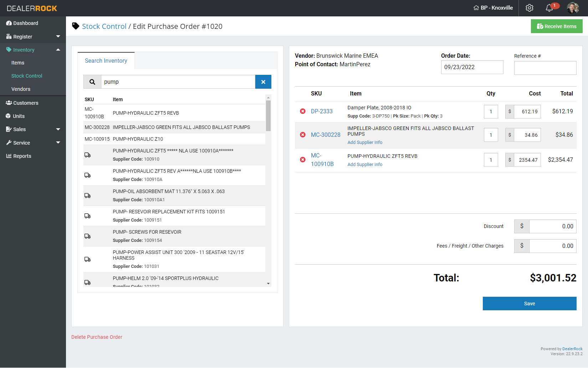
Task: Click the magnifier search icon
Action: click(92, 82)
